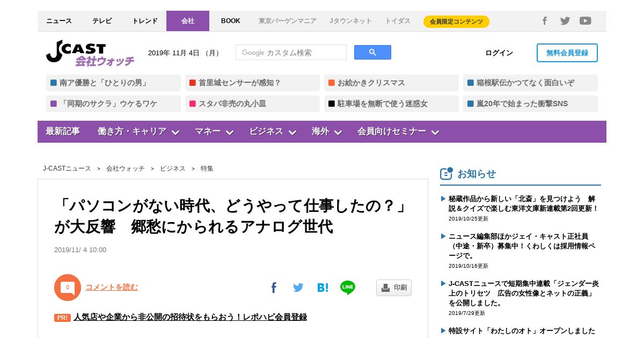Open the レポハピ会員登録 PR link
Image resolution: width=644 pixels, height=338 pixels.
pyautogui.click(x=190, y=317)
